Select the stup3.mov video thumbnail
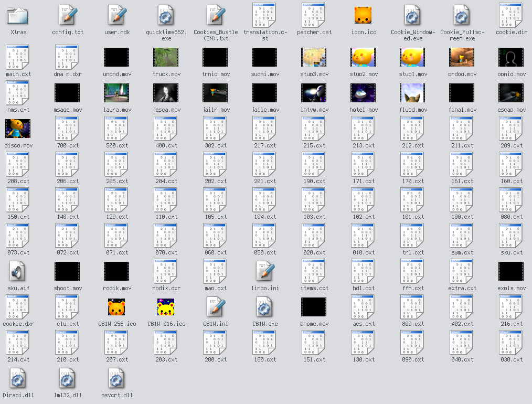Screen dimensions: 532x404 pyautogui.click(x=314, y=57)
